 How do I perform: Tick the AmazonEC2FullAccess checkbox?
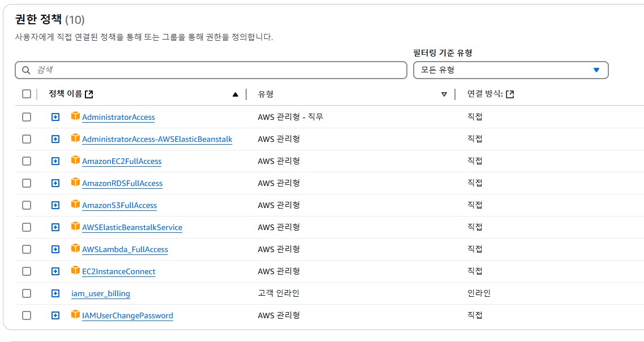click(26, 161)
